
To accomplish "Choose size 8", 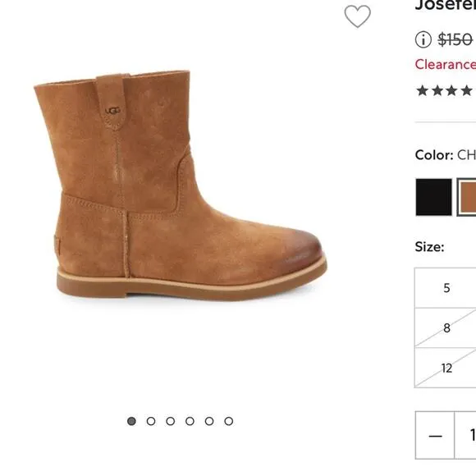I will (x=446, y=327).
